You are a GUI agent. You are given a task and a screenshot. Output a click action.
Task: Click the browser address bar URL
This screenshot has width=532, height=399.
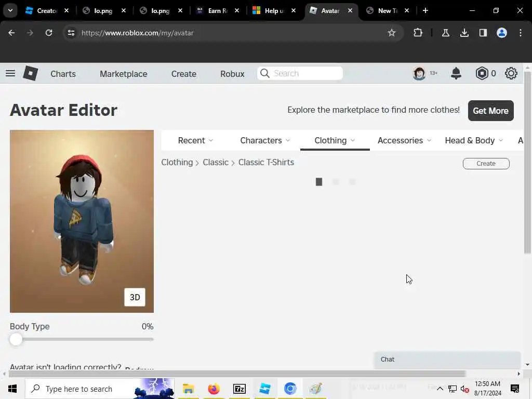137,33
